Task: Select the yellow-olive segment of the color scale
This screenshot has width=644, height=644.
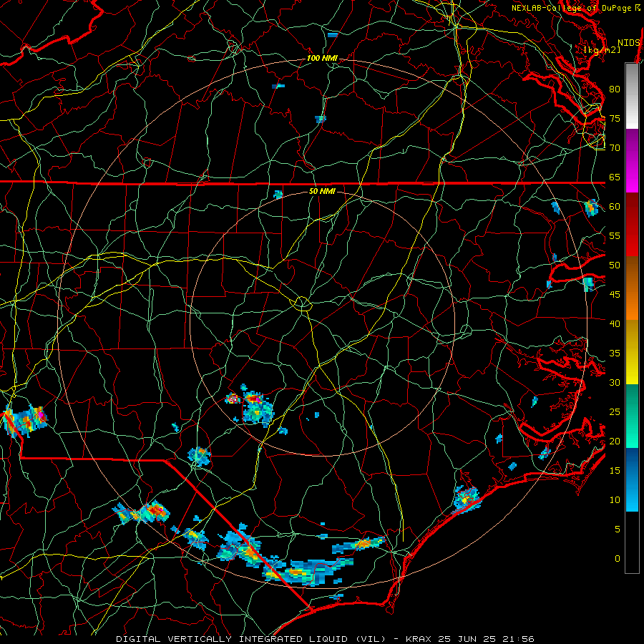Action: point(632,352)
